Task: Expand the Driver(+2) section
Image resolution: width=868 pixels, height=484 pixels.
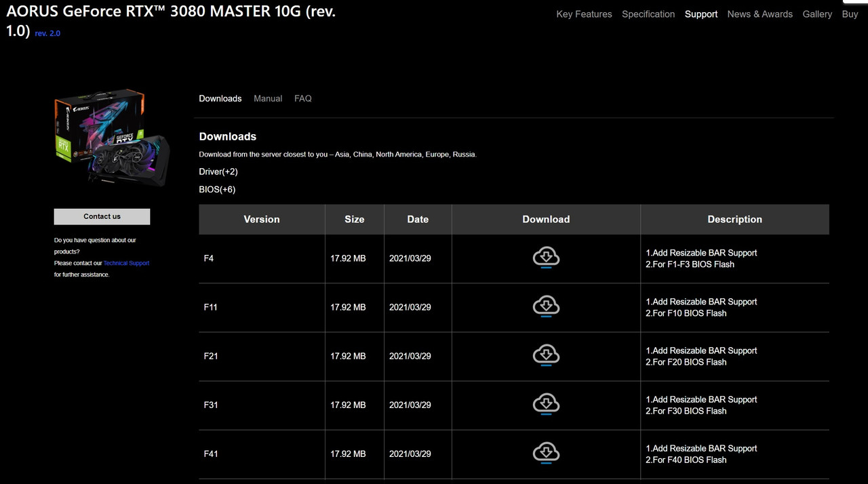Action: tap(218, 172)
